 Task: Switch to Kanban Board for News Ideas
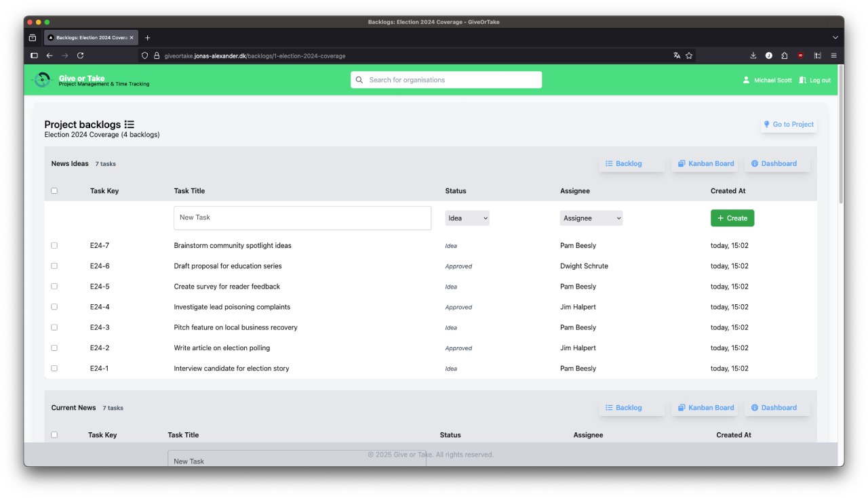[x=706, y=163]
